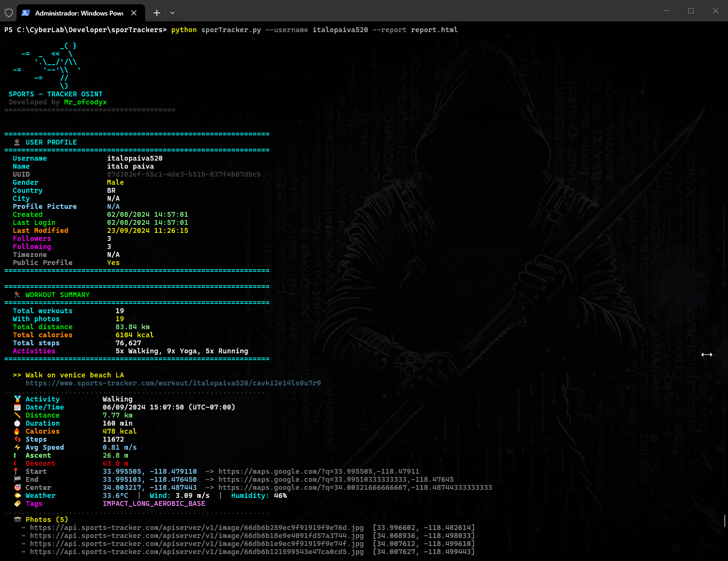Click the user icon beside USER PROFILE

[x=17, y=142]
